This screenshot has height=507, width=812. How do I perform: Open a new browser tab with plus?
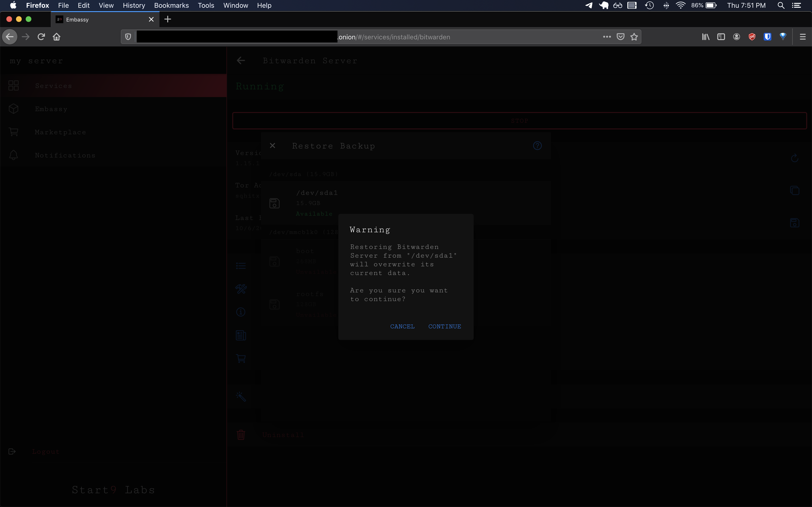coord(168,20)
